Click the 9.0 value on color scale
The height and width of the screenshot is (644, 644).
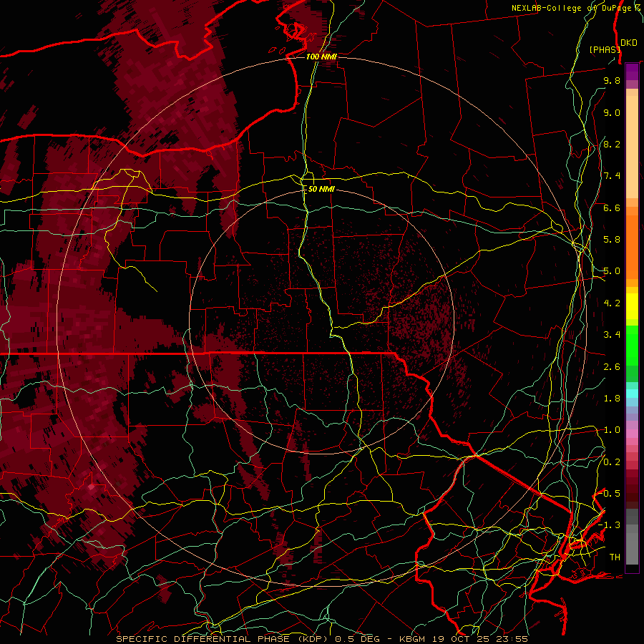(x=612, y=112)
